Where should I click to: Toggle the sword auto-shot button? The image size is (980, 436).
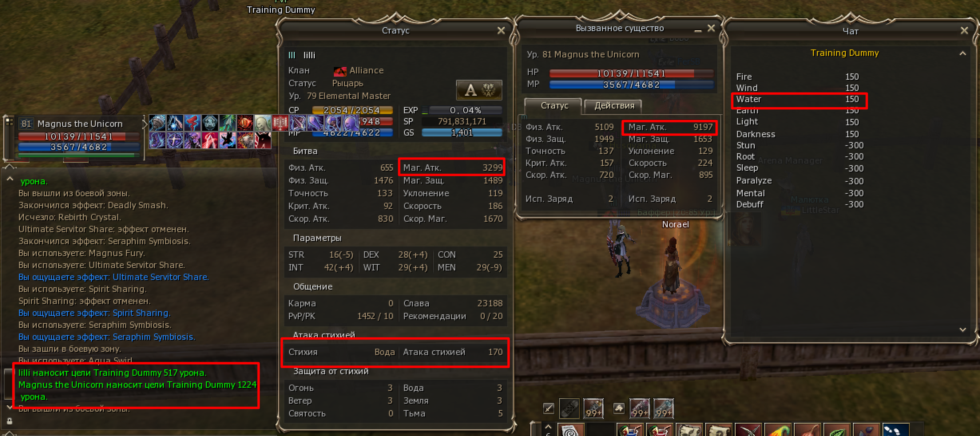tap(549, 408)
